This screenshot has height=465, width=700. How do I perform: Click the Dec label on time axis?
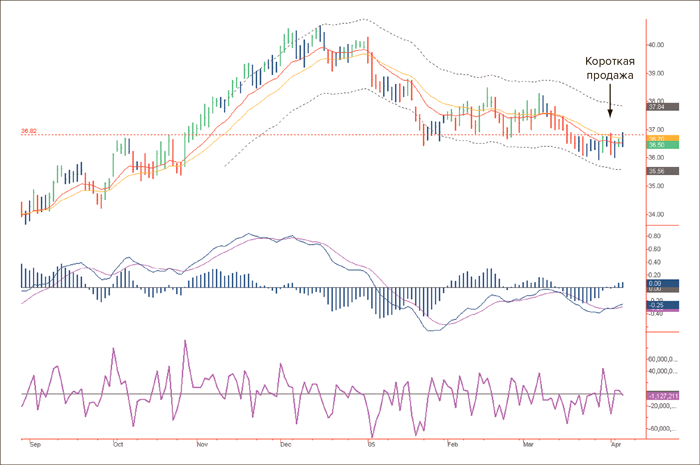tap(286, 442)
